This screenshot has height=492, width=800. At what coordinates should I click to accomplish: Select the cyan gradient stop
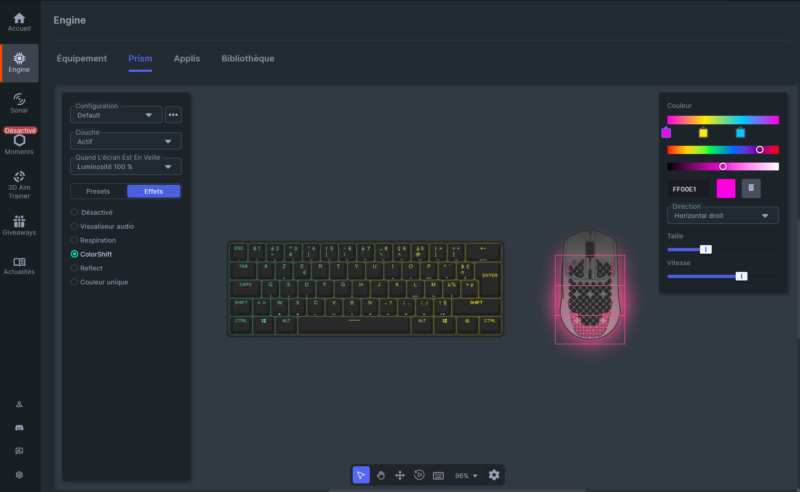click(740, 133)
